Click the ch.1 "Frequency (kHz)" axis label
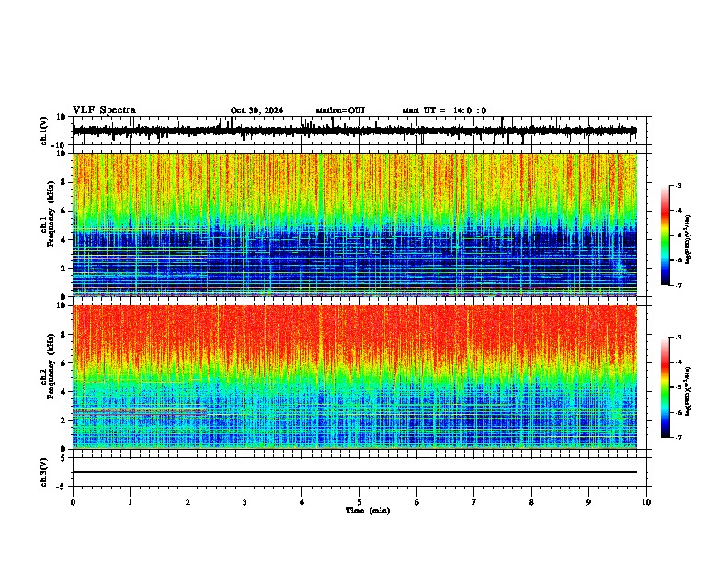The image size is (728, 563). (51, 214)
